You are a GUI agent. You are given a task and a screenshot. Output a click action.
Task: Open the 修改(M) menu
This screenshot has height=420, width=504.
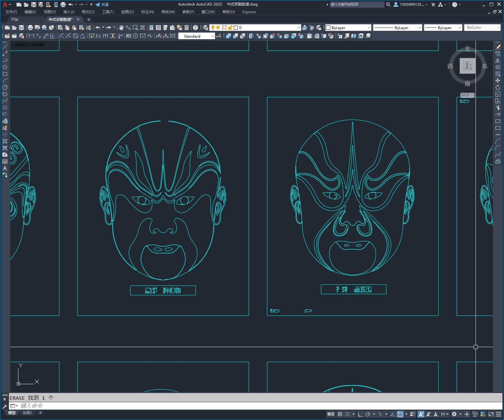pyautogui.click(x=168, y=12)
